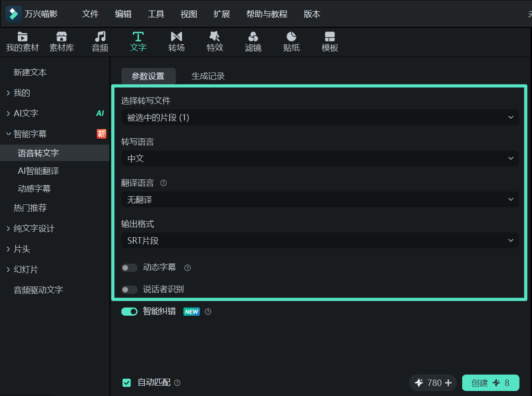This screenshot has height=396, width=532.
Task: Open the 扩展 menu
Action: 222,14
